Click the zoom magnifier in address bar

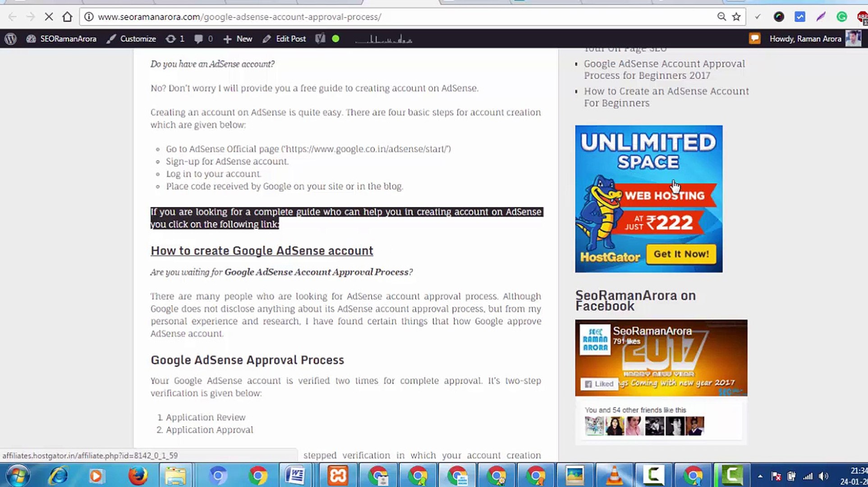point(721,17)
